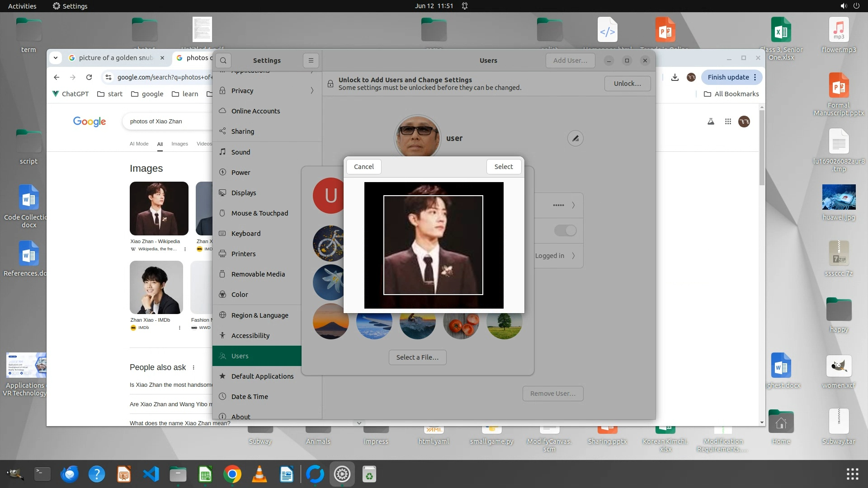The width and height of the screenshot is (868, 488).
Task: Click the Settings search icon
Action: click(x=223, y=61)
